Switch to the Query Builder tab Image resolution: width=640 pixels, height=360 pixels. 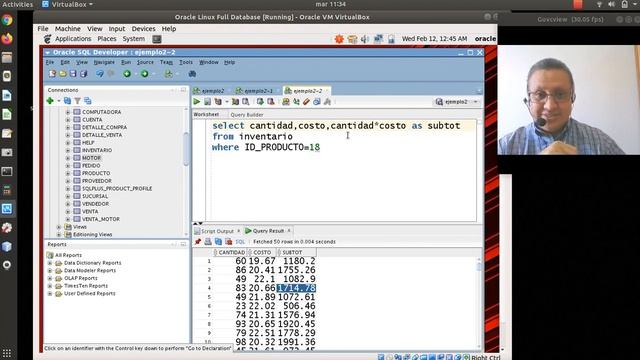pos(247,115)
